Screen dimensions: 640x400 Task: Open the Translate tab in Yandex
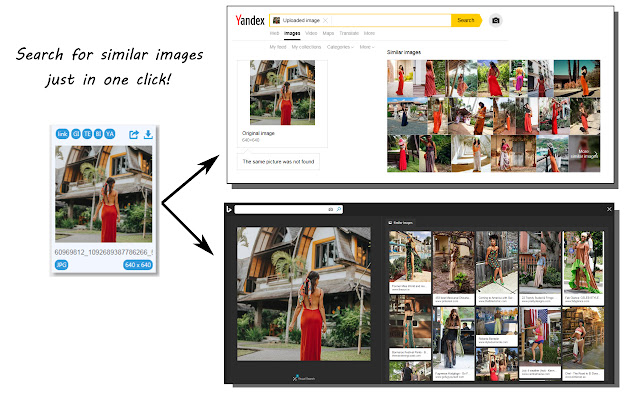[349, 33]
